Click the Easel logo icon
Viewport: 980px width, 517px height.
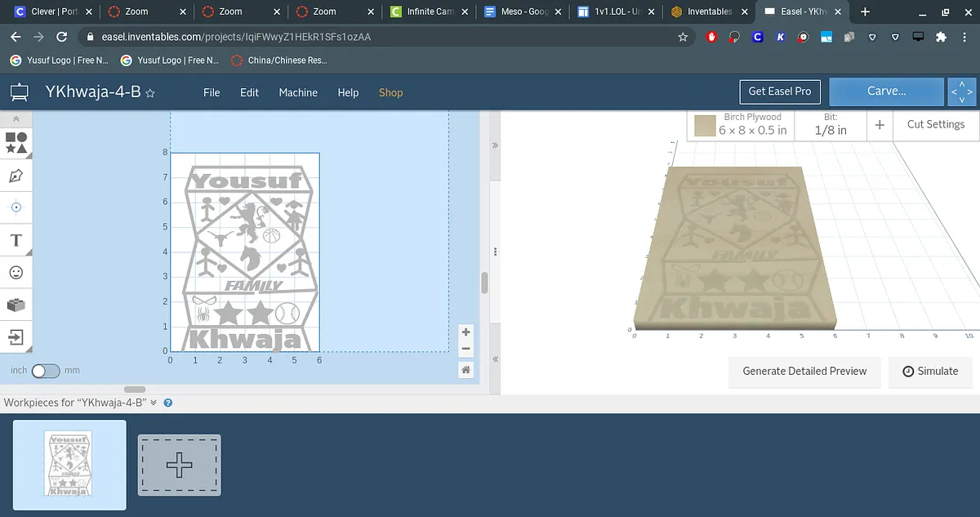point(20,92)
